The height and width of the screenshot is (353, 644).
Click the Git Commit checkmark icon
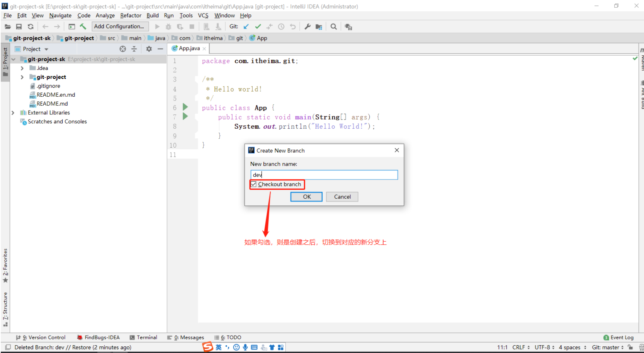click(258, 26)
